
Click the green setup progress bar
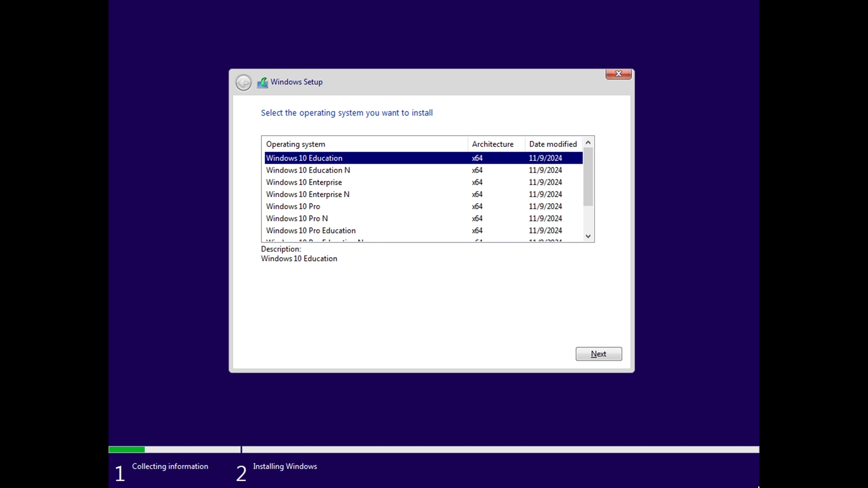click(x=127, y=450)
